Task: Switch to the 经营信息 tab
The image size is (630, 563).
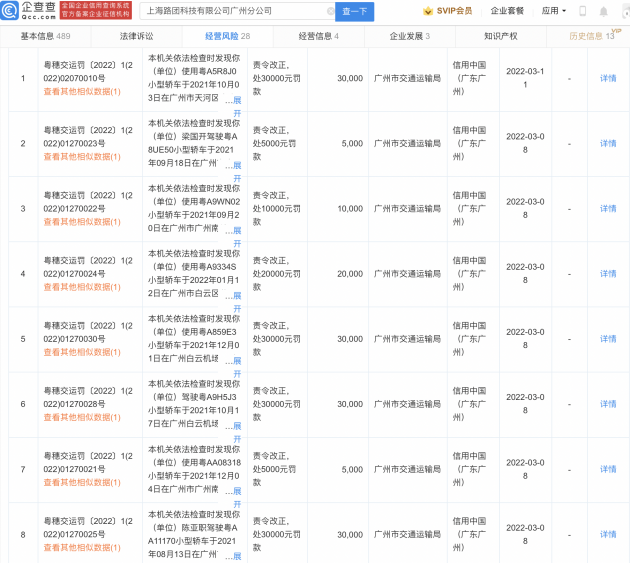Action: 319,36
